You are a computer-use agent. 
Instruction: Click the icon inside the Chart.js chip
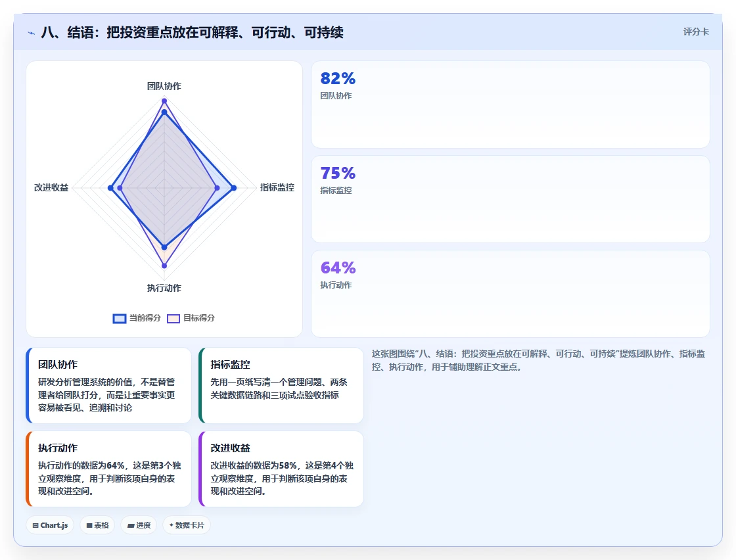coord(35,526)
